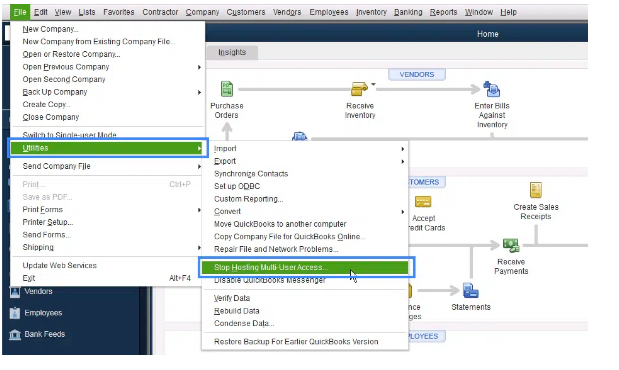The height and width of the screenshot is (370, 619).
Task: Open the Help menu
Action: (508, 12)
